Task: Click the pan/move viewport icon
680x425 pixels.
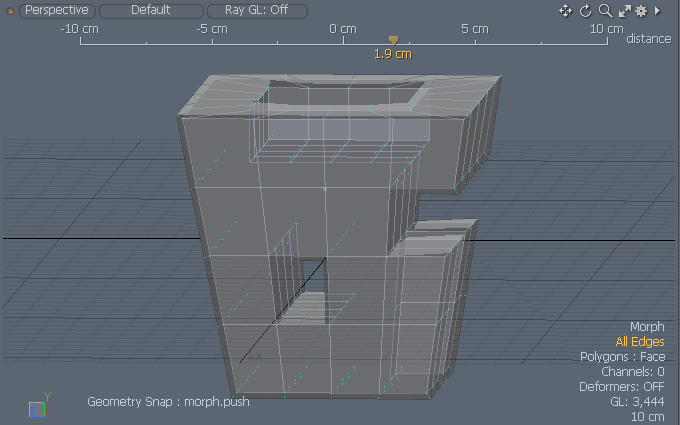Action: (x=566, y=11)
